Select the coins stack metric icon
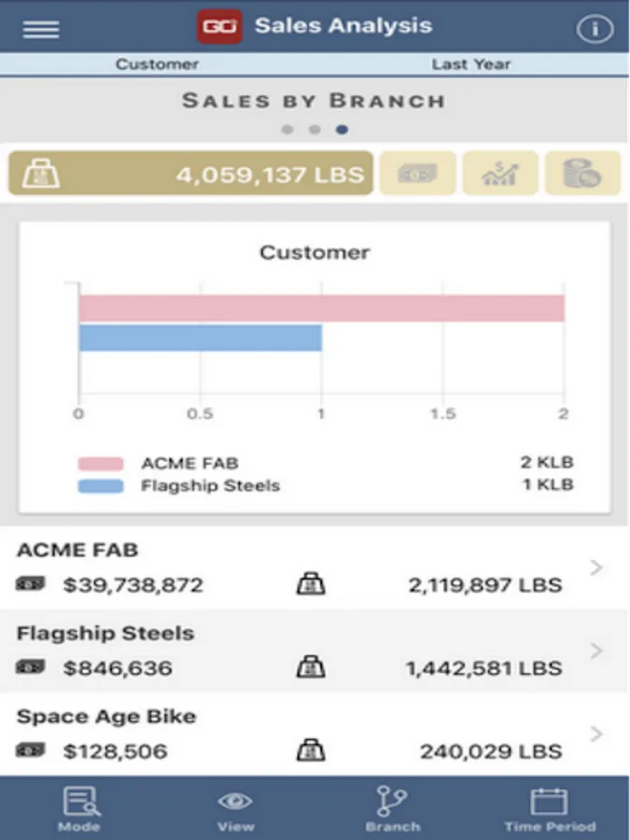Screen dimensions: 630x840 [x=582, y=174]
